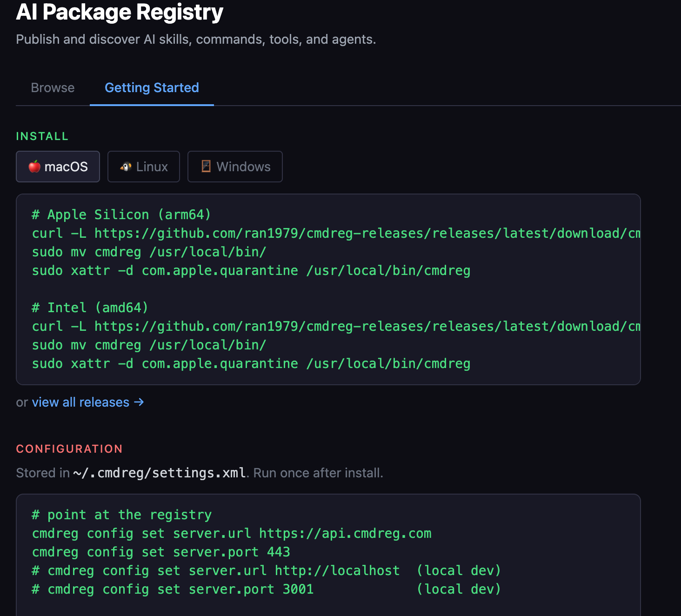Click the red apple icon on macOS button
Image resolution: width=681 pixels, height=616 pixels.
pyautogui.click(x=34, y=166)
